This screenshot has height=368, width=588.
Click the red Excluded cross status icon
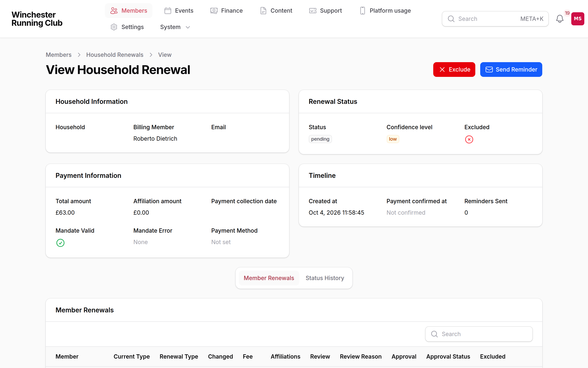pos(469,139)
